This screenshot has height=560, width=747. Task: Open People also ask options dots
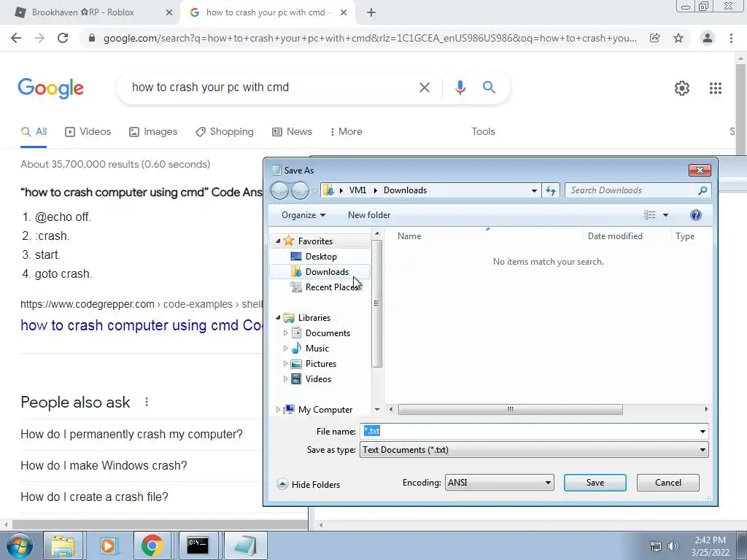[x=146, y=402]
